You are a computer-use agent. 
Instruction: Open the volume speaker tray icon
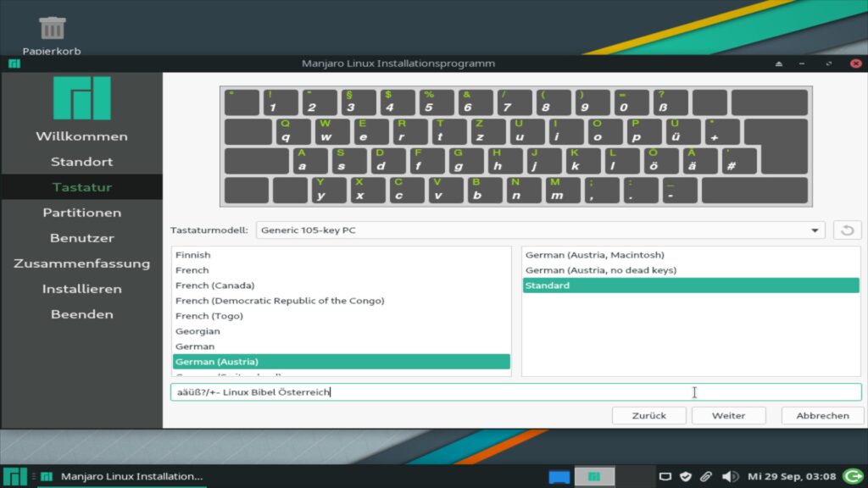tap(730, 476)
